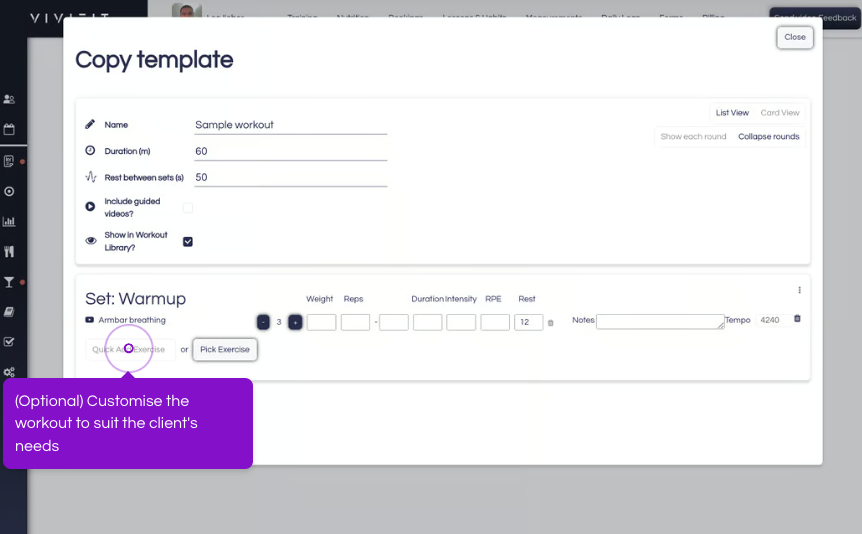Click the eye icon beside Show in Workout Library
Image resolution: width=862 pixels, height=534 pixels.
pos(91,241)
